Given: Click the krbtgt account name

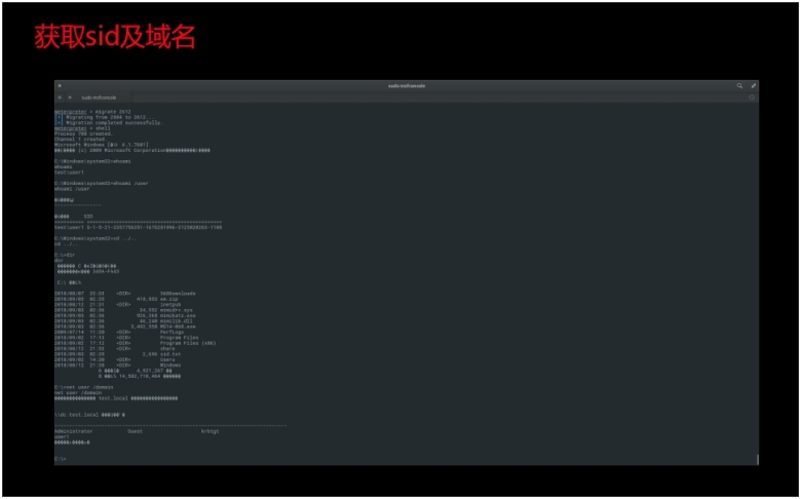Looking at the screenshot, I should point(209,431).
